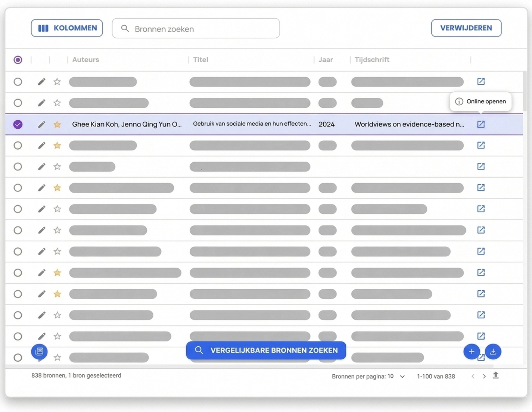This screenshot has width=532, height=412.
Task: Sort by the Jaar column header
Action: 326,60
